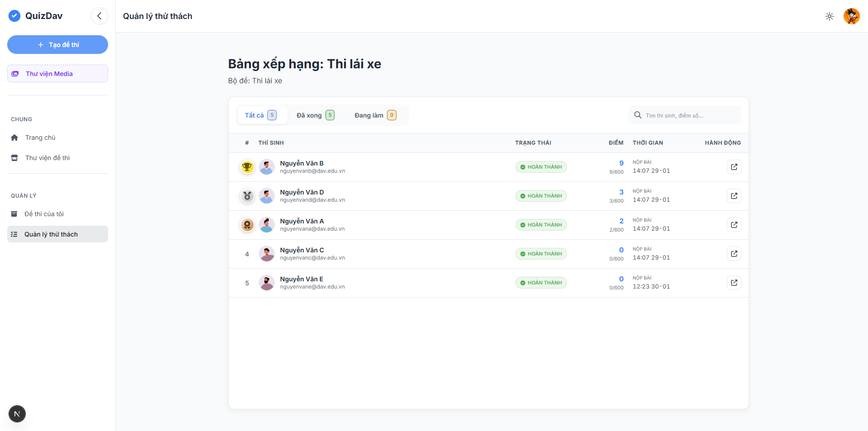Go to Trang chủ in sidebar
Screen dimensions: 868x431
40,137
